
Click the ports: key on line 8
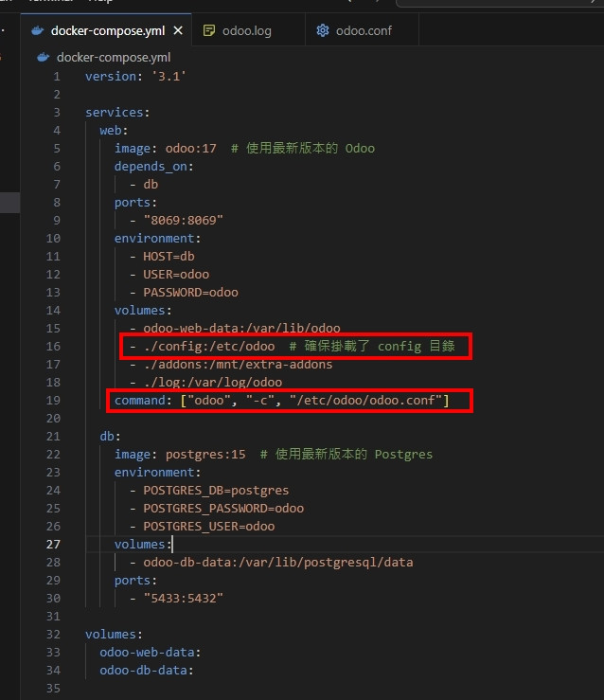135,202
